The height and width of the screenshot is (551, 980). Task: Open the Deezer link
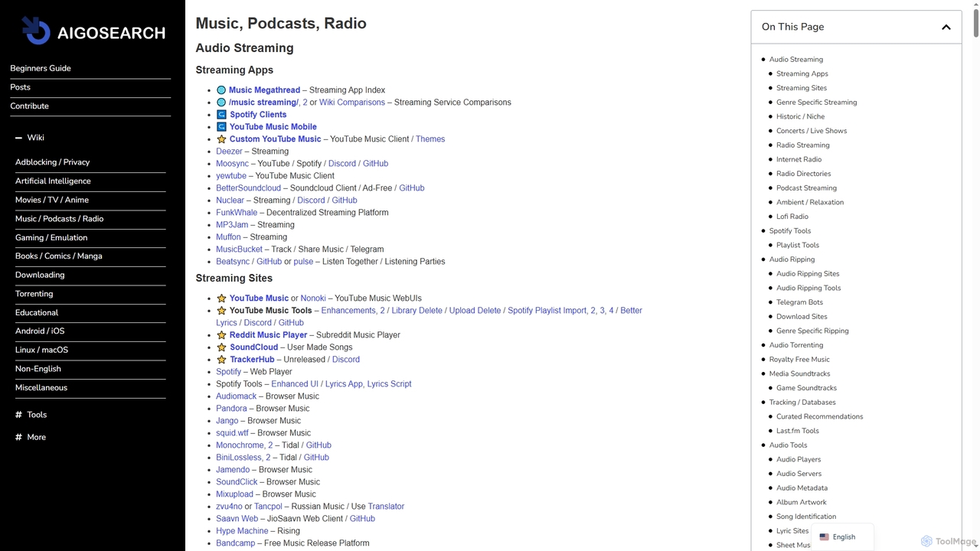tap(229, 152)
